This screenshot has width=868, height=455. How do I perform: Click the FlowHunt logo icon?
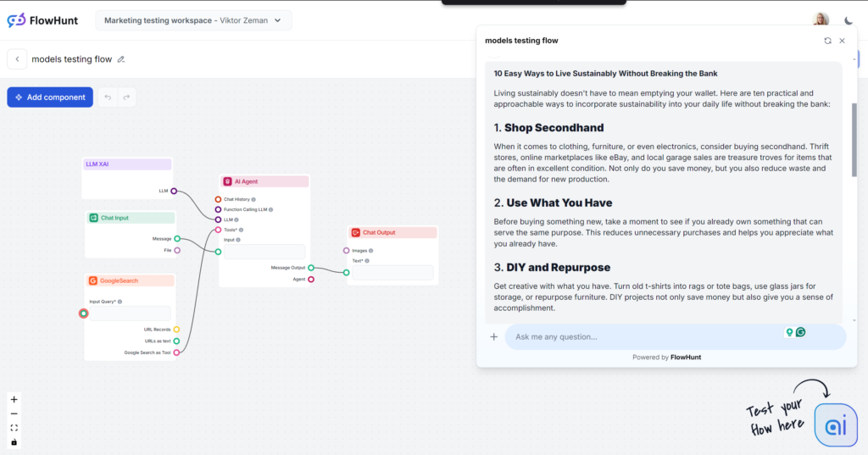tap(16, 20)
